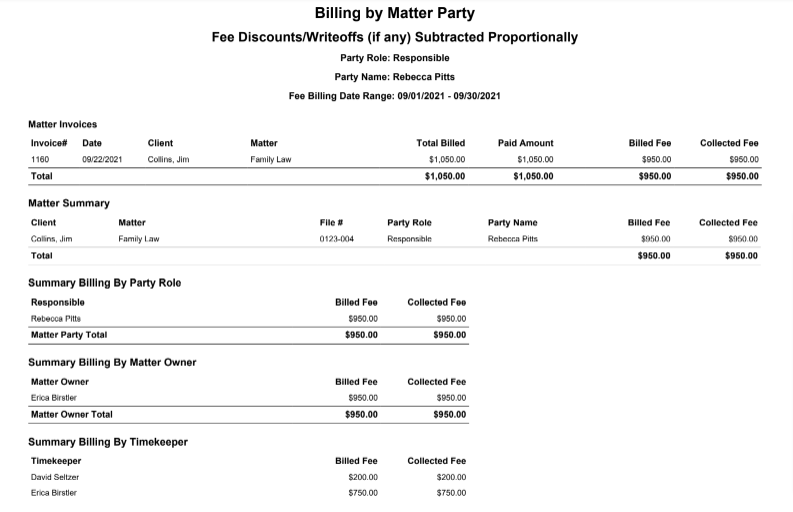Select invoice number 1160
The width and height of the screenshot is (793, 512).
tap(40, 159)
